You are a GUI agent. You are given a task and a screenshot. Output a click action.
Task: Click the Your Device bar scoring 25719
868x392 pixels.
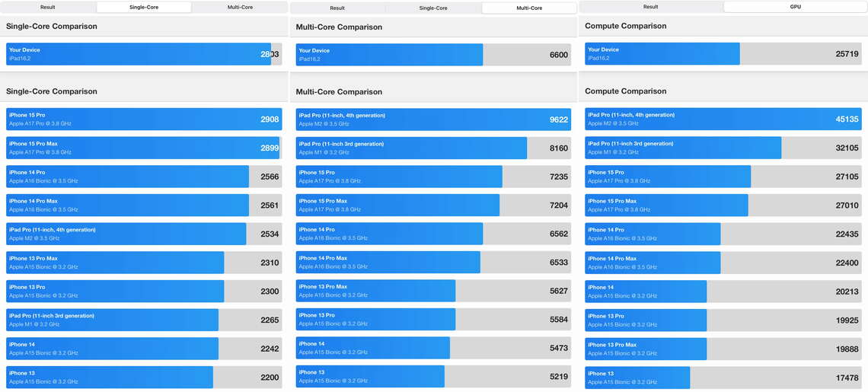[x=723, y=54]
